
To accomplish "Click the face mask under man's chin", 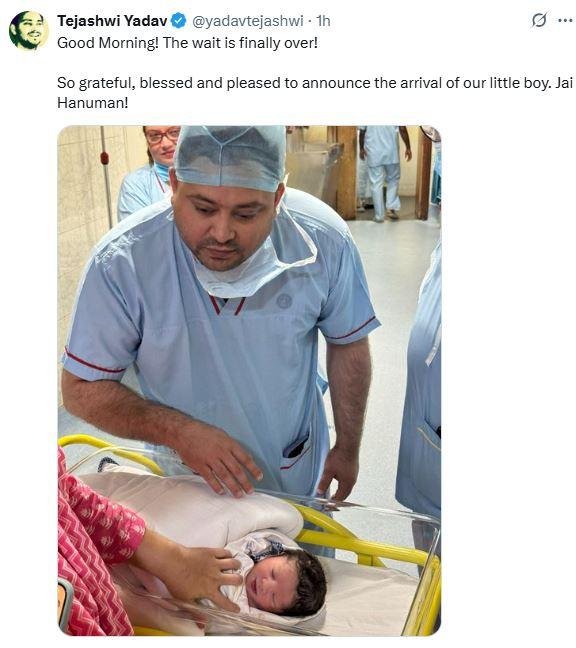I will 252,264.
